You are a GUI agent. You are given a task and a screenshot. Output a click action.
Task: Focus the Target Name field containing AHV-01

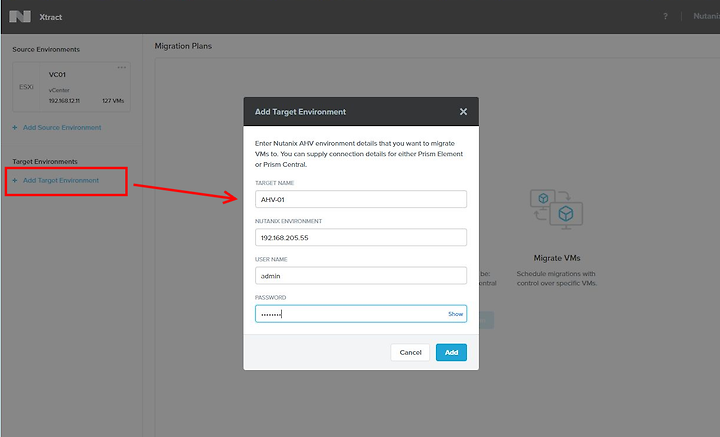point(361,199)
